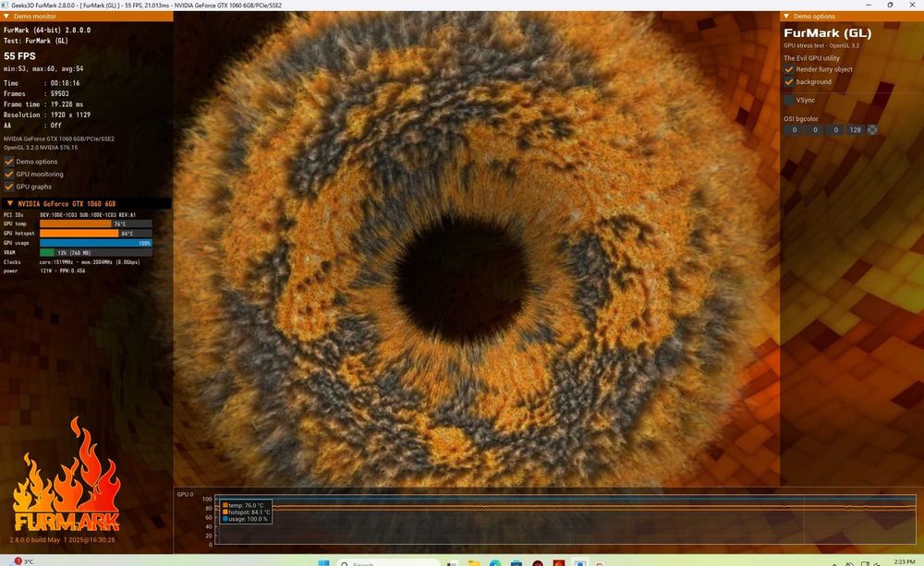Click the FurMark (GL) heading
Screen dimensions: 924x566
click(827, 33)
